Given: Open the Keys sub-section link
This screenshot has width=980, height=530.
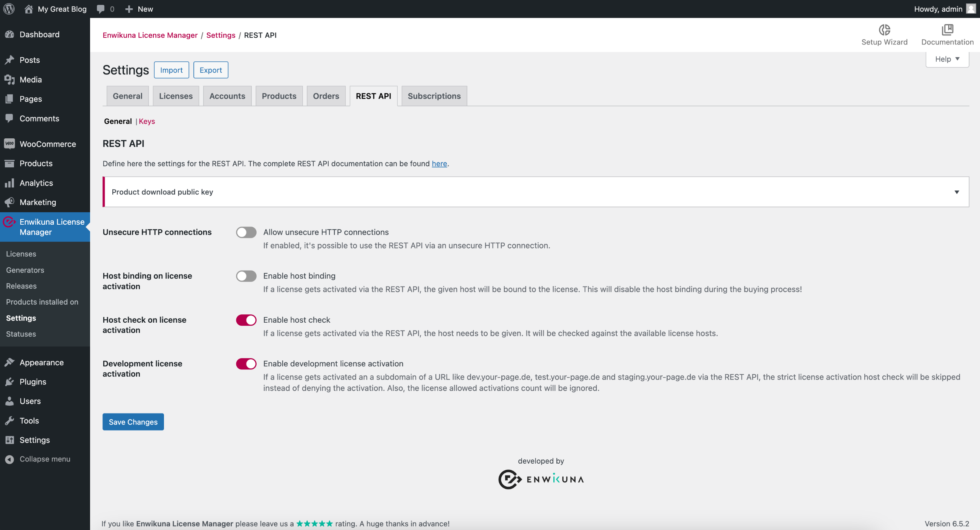Looking at the screenshot, I should coord(147,121).
